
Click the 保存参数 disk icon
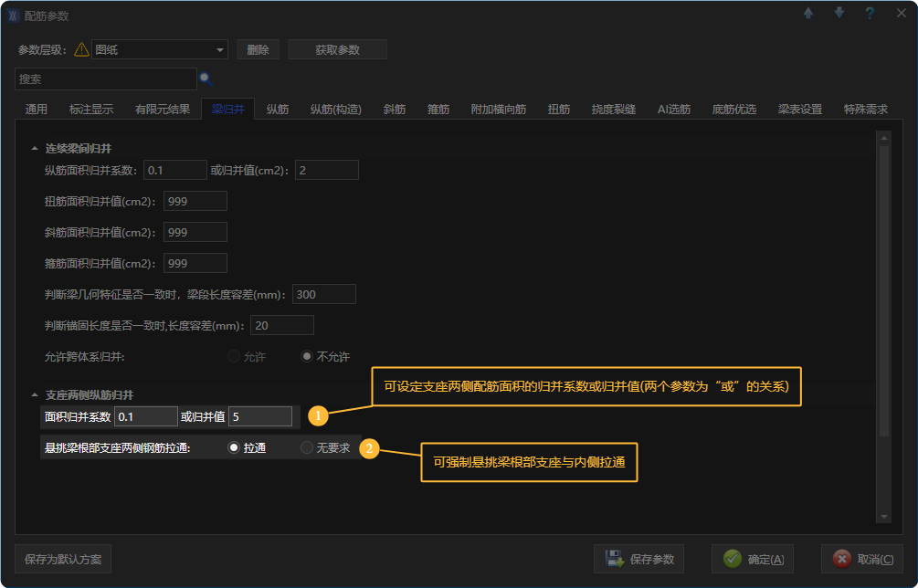coord(615,559)
